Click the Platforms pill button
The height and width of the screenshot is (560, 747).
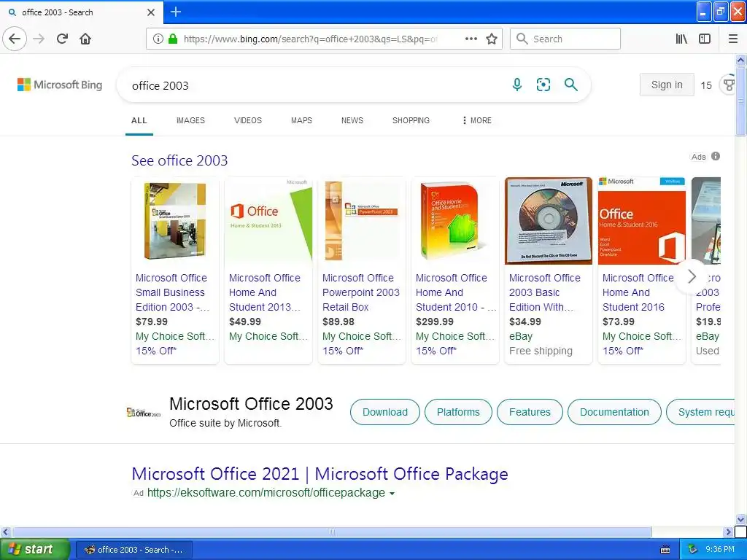coord(458,412)
